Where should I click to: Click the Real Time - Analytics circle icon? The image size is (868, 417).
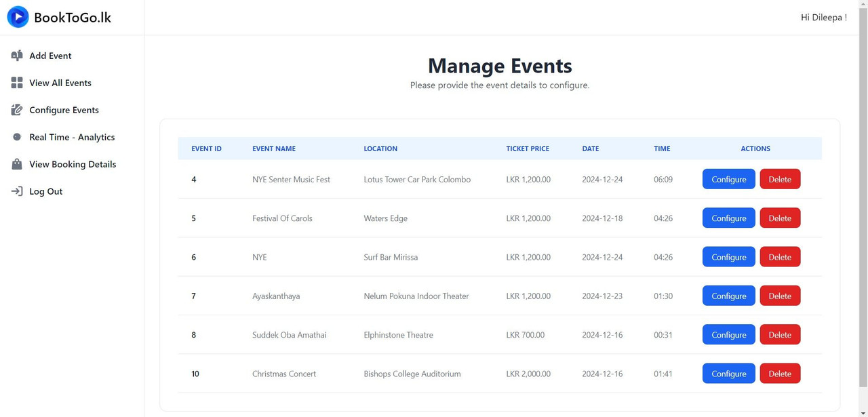tap(17, 137)
